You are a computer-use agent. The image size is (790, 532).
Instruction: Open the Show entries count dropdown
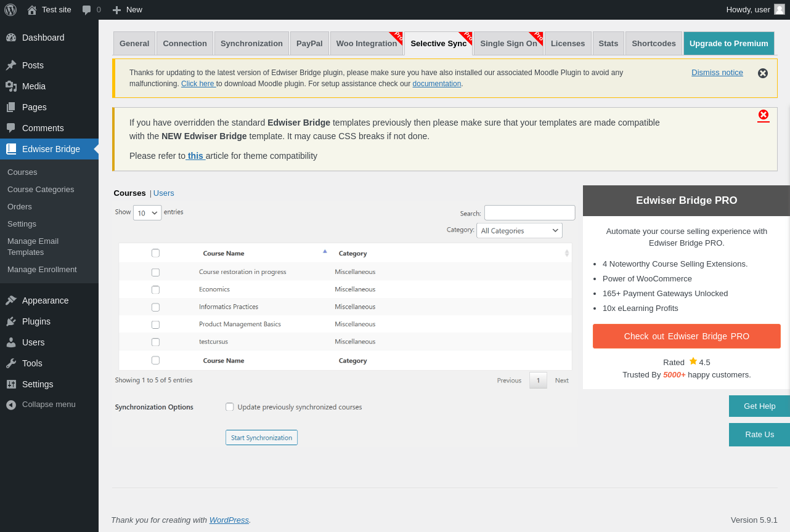point(147,212)
